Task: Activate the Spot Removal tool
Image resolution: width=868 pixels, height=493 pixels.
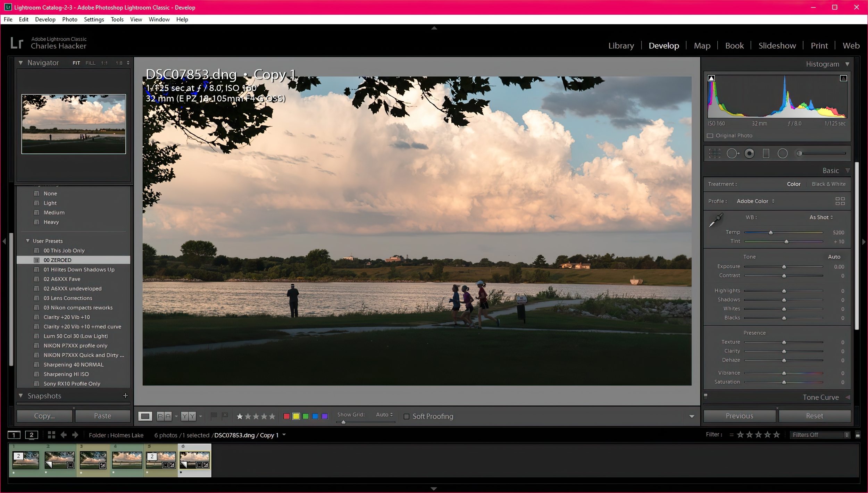Action: click(732, 153)
